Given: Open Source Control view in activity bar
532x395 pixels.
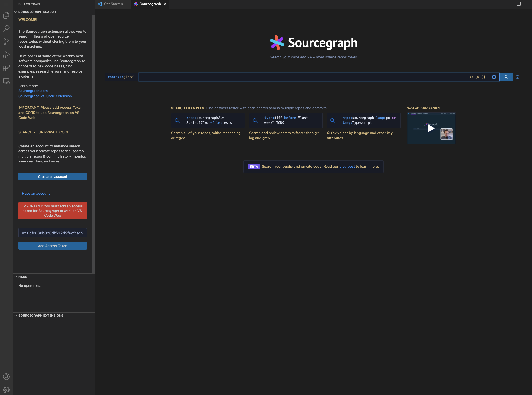Looking at the screenshot, I should tap(6, 42).
